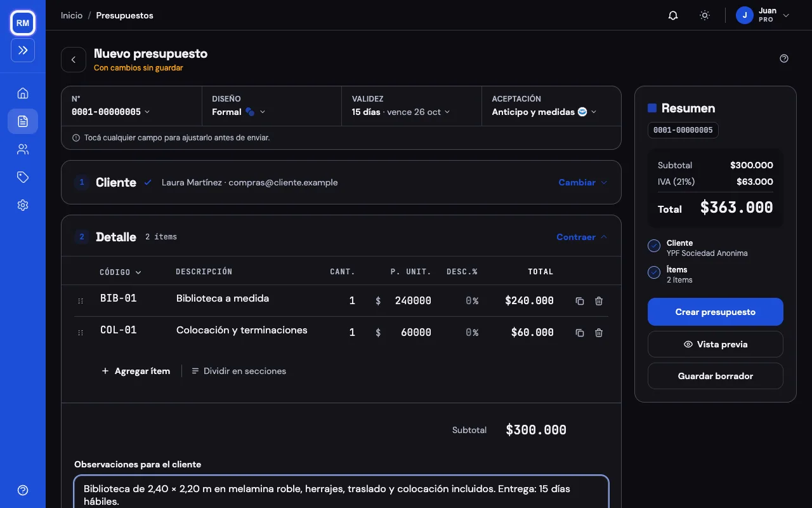Duplicate the BIB-01 item

tap(579, 301)
